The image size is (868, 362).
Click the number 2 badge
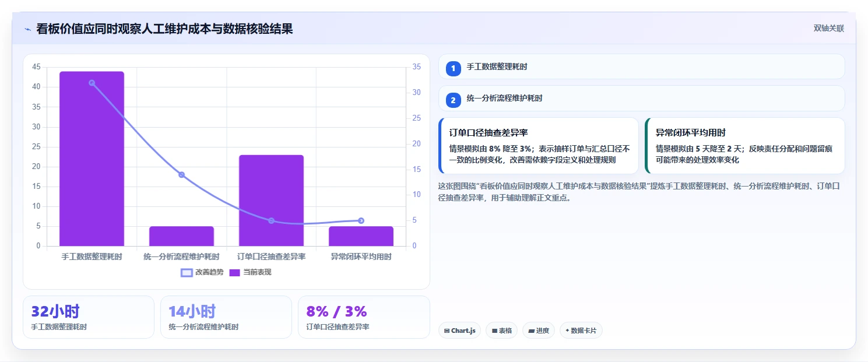(453, 100)
